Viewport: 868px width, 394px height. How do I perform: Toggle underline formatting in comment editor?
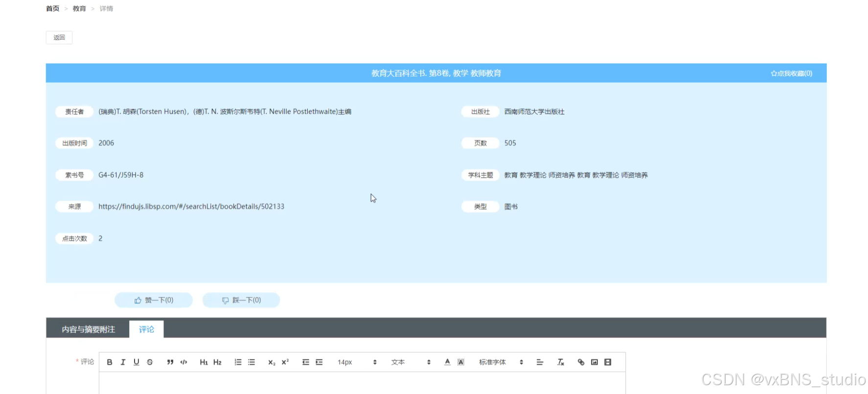pyautogui.click(x=137, y=362)
